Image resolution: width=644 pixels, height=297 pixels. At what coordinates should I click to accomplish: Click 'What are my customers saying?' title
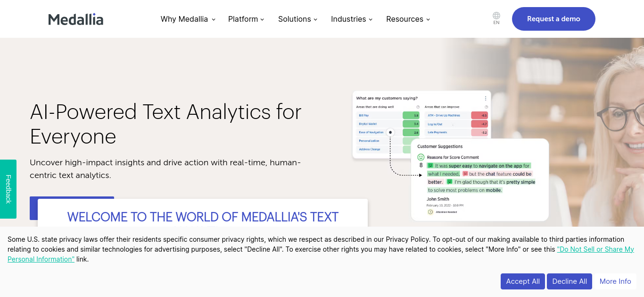point(387,98)
